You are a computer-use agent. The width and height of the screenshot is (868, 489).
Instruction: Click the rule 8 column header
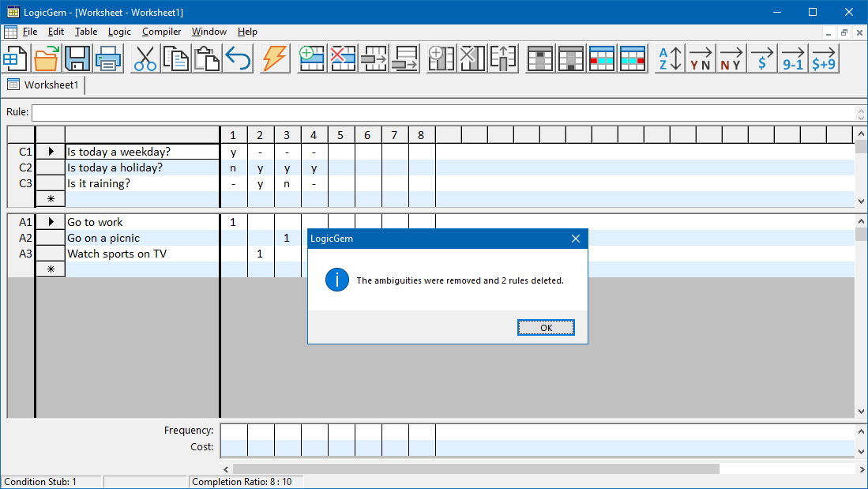(x=421, y=135)
